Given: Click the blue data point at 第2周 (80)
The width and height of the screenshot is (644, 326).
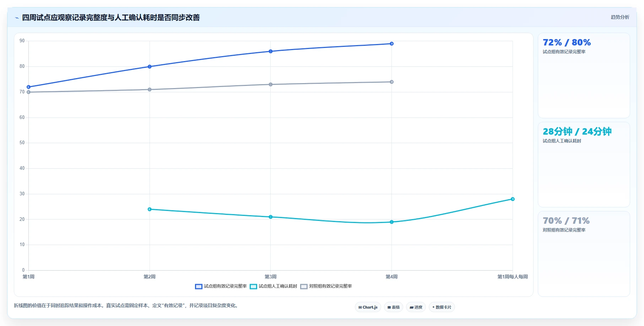Looking at the screenshot, I should [150, 67].
